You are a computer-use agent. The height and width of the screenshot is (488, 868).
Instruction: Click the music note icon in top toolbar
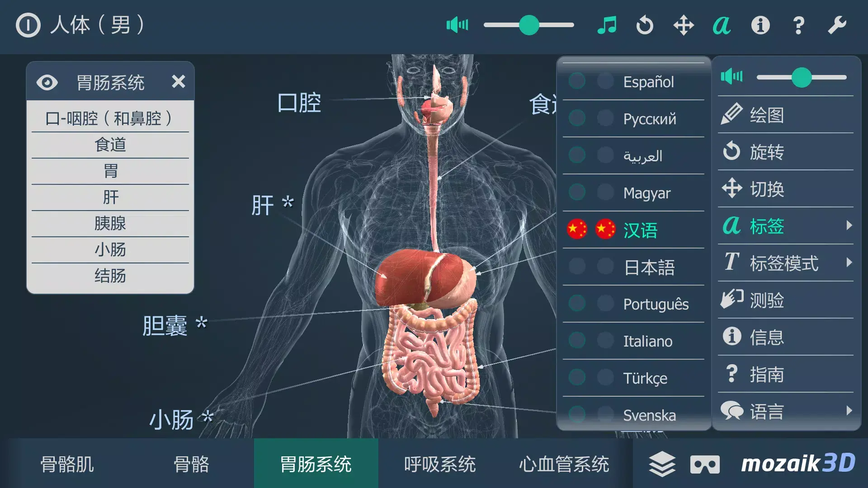click(607, 25)
